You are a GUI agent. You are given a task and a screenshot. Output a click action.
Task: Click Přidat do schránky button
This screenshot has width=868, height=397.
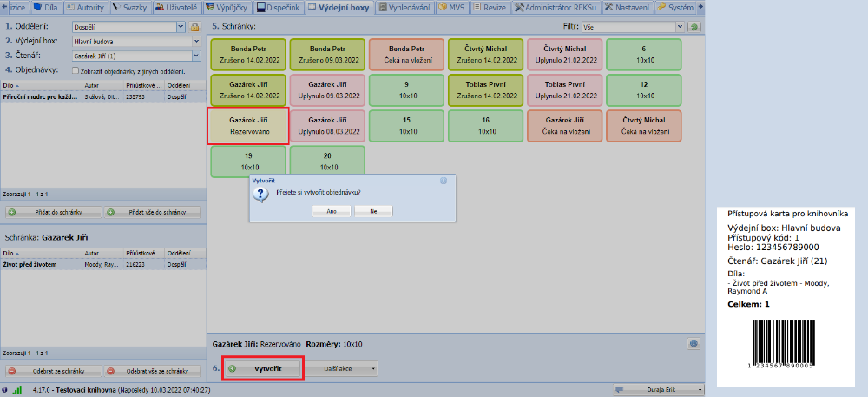coord(52,212)
